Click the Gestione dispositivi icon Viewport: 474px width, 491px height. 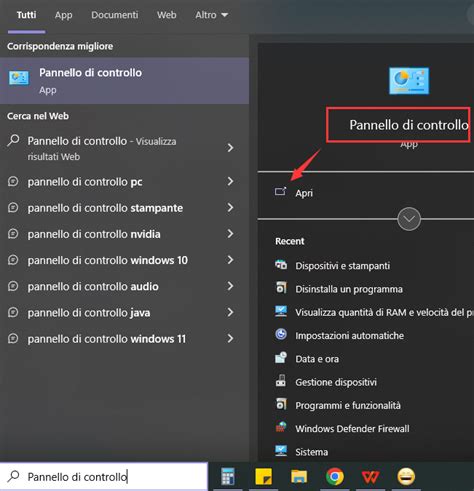pyautogui.click(x=281, y=381)
